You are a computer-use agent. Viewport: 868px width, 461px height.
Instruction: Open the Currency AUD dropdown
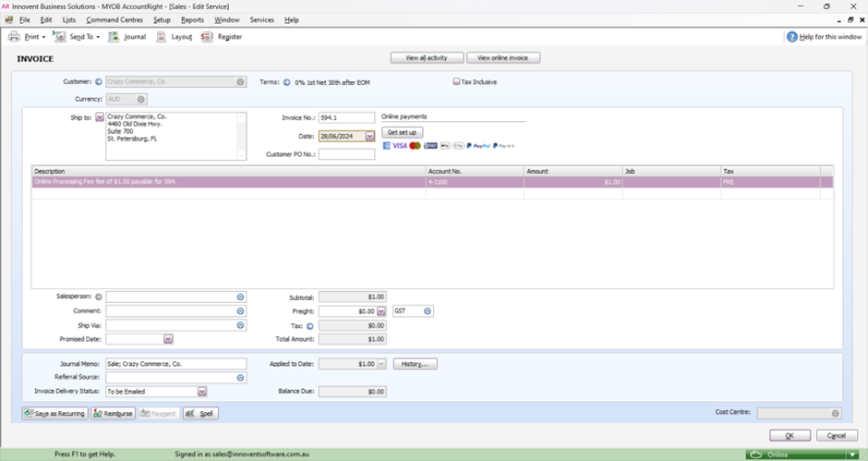pyautogui.click(x=141, y=99)
